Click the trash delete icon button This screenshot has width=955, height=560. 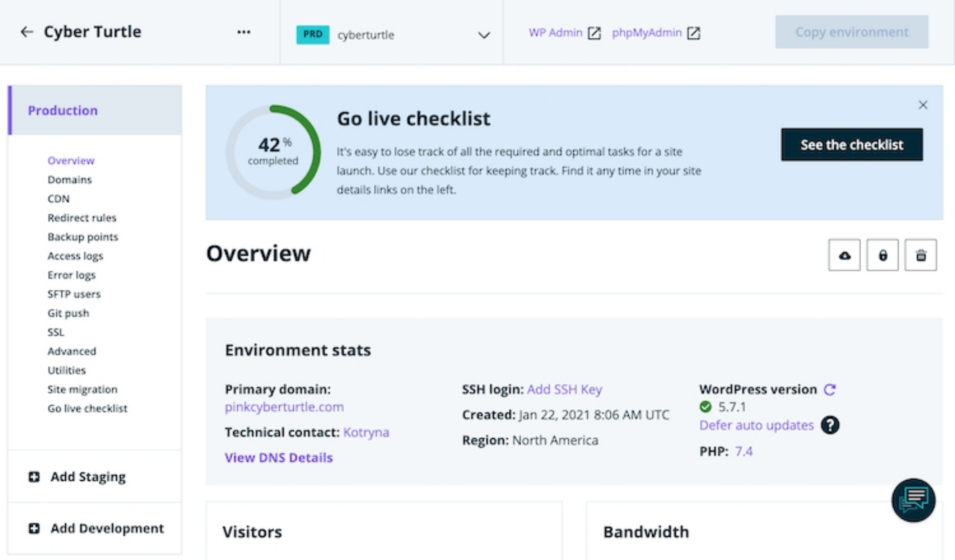(x=920, y=255)
